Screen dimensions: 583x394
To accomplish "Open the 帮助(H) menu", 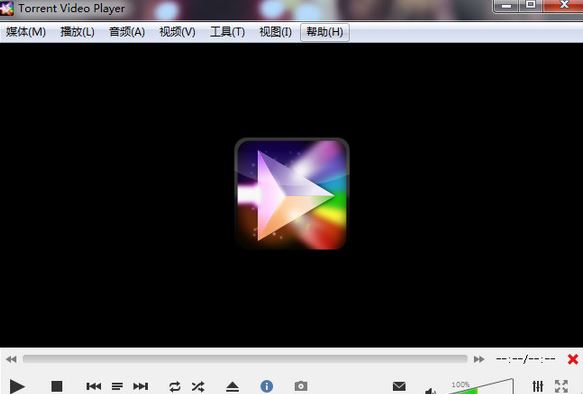I will [325, 32].
